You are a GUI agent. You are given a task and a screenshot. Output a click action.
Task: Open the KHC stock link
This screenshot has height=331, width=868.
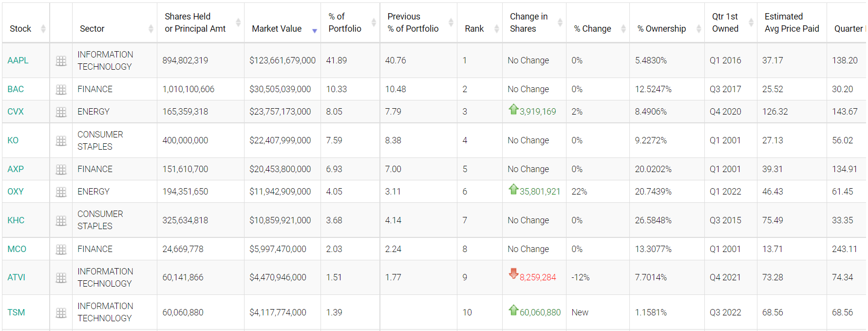click(x=16, y=220)
